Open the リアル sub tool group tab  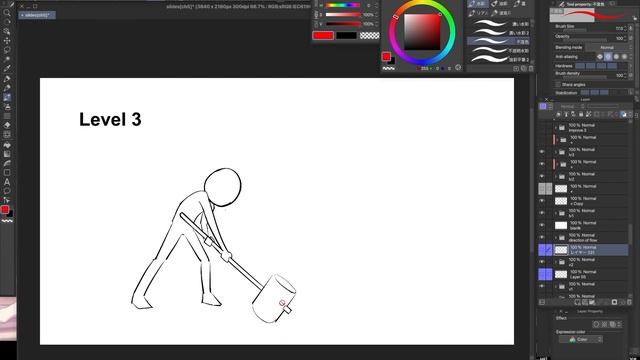(478, 13)
